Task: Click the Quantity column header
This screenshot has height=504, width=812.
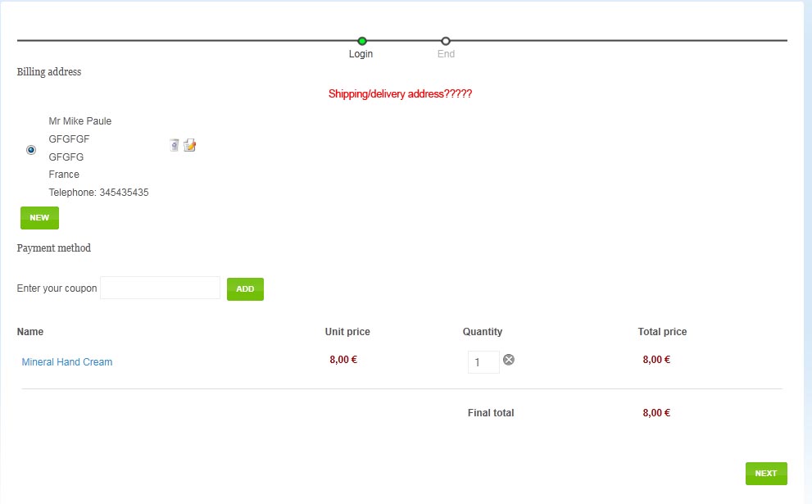Action: click(482, 332)
